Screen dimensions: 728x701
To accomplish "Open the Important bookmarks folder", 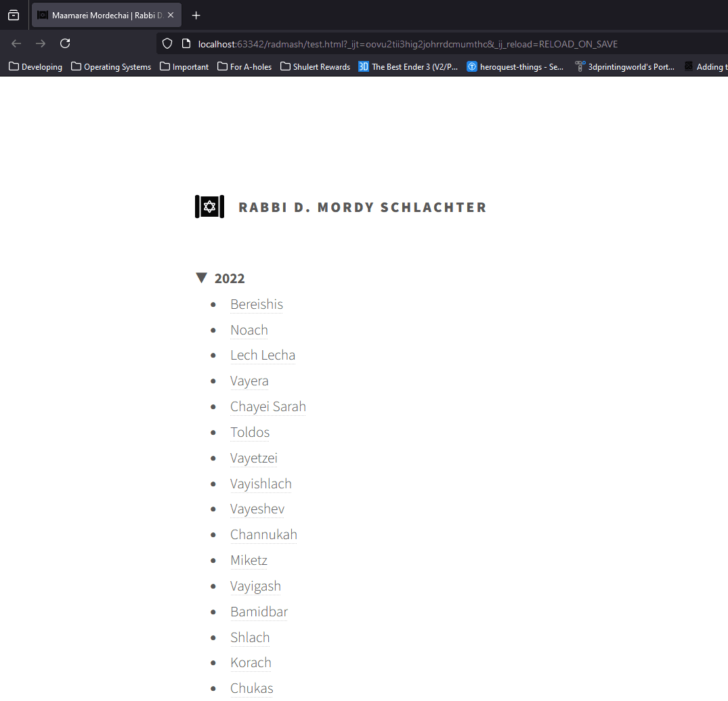I will 184,67.
